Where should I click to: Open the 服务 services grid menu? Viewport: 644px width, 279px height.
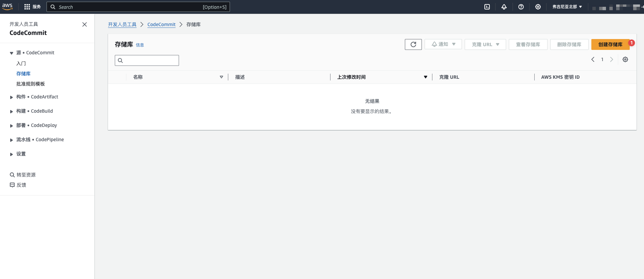click(32, 7)
